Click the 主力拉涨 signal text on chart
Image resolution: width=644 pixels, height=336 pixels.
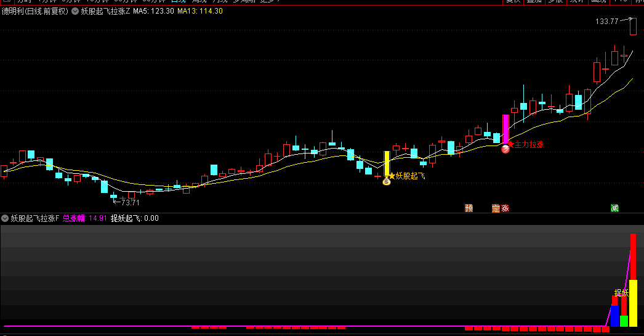529,144
